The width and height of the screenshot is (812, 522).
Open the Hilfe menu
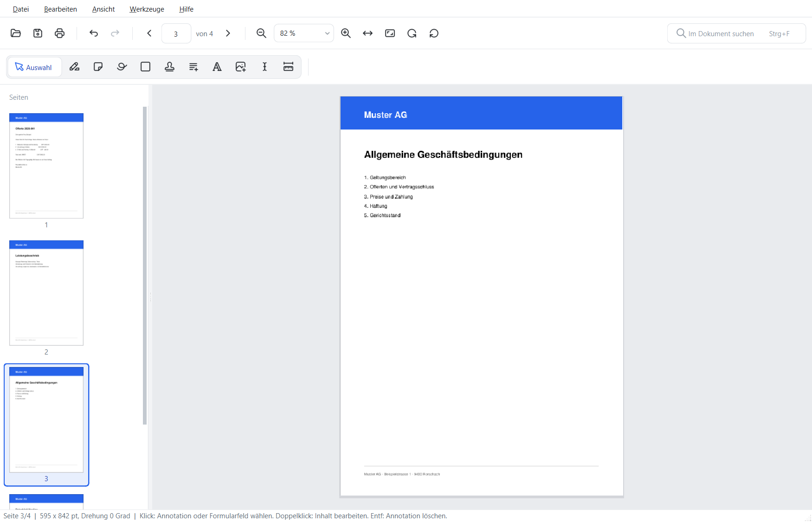[187, 9]
